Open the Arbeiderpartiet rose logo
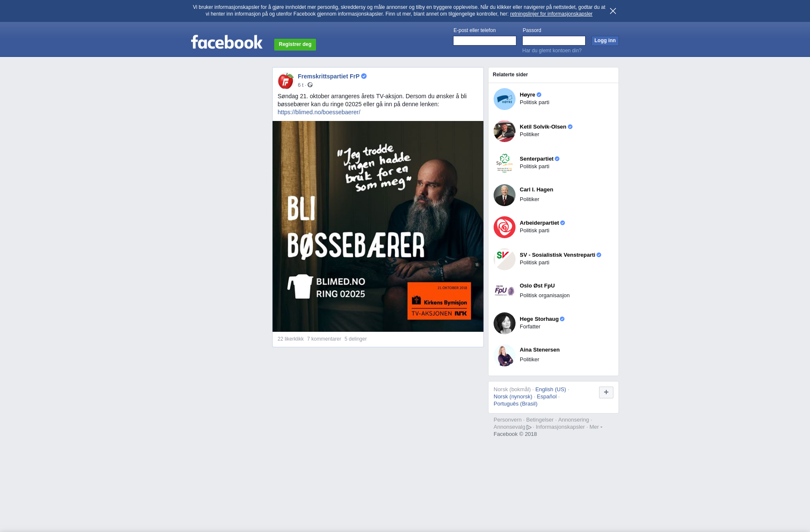The height and width of the screenshot is (532, 810). click(505, 227)
